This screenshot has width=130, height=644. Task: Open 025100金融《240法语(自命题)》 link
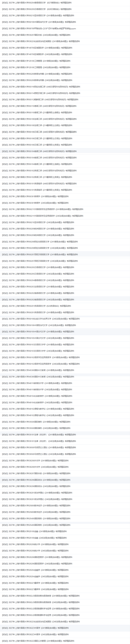[34, 538]
